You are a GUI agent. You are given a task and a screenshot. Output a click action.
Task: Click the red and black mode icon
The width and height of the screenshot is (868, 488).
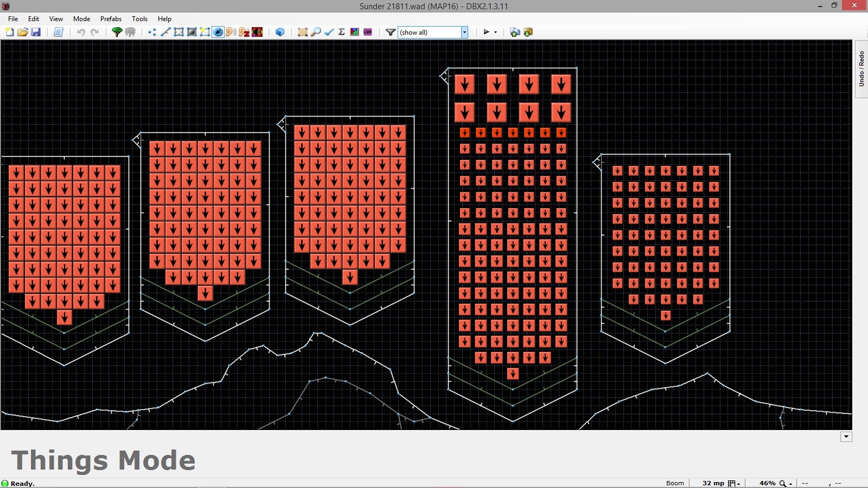click(258, 32)
